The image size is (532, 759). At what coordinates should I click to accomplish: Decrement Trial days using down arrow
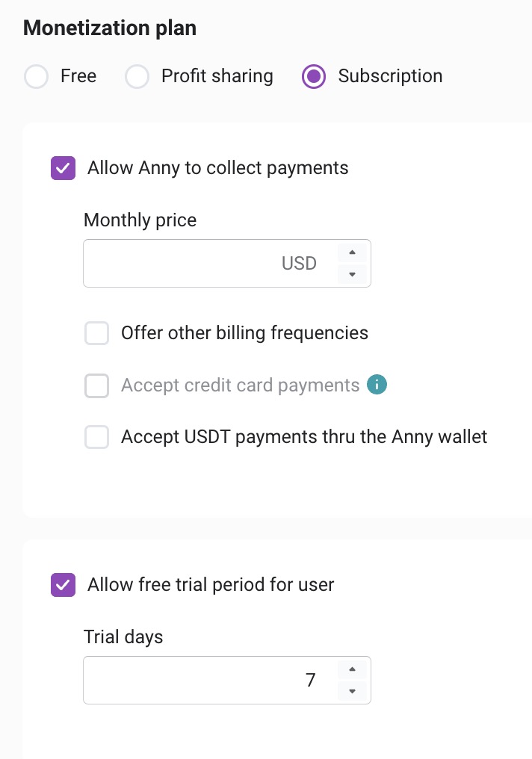[352, 691]
